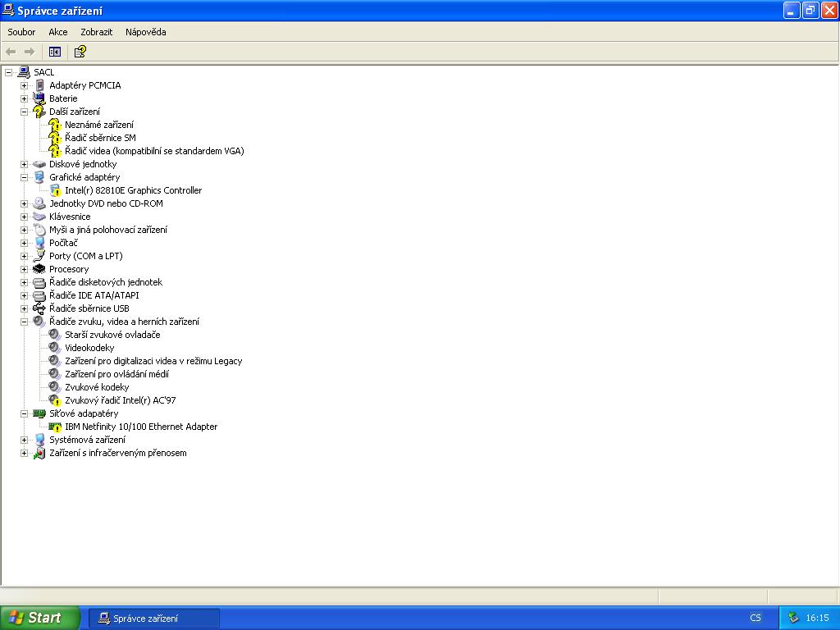Screen dimensions: 840x630
Task: Select Zařízení pro digitalizaci videa v režimu Legacy
Action: coord(153,361)
